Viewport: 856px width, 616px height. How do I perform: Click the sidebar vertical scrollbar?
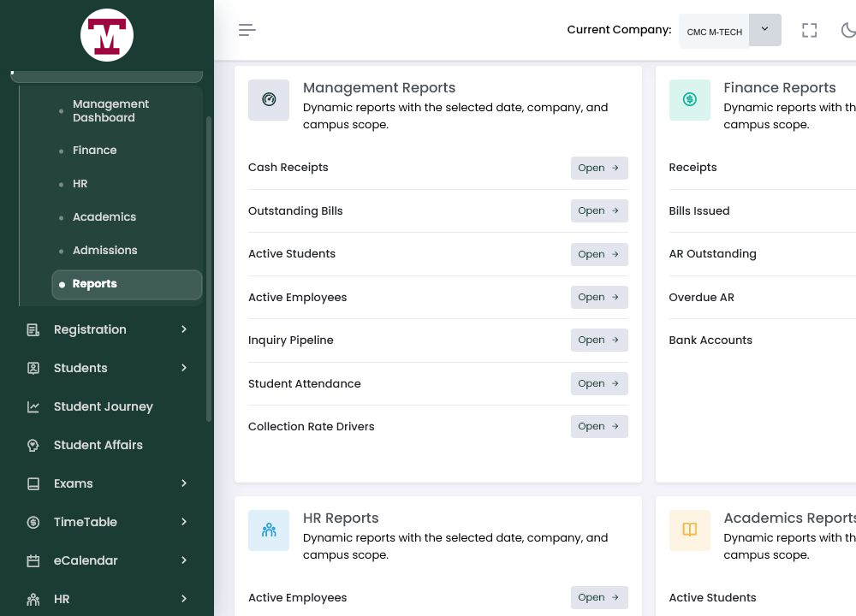click(x=209, y=269)
